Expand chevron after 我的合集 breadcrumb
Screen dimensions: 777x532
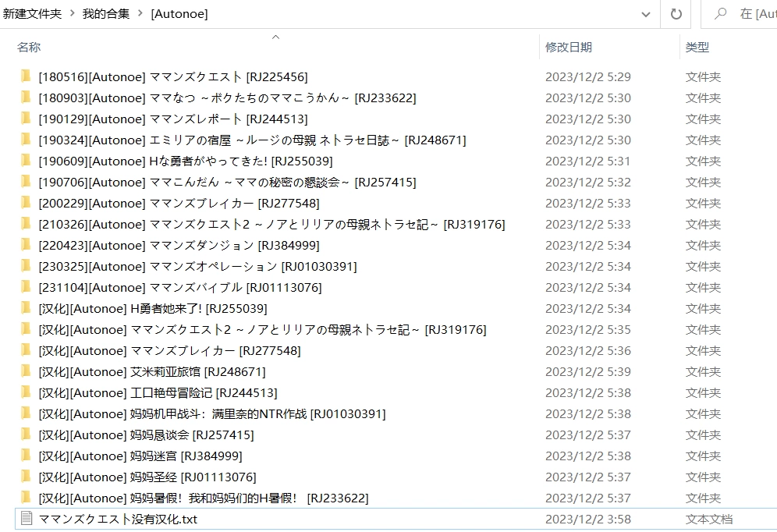point(140,13)
